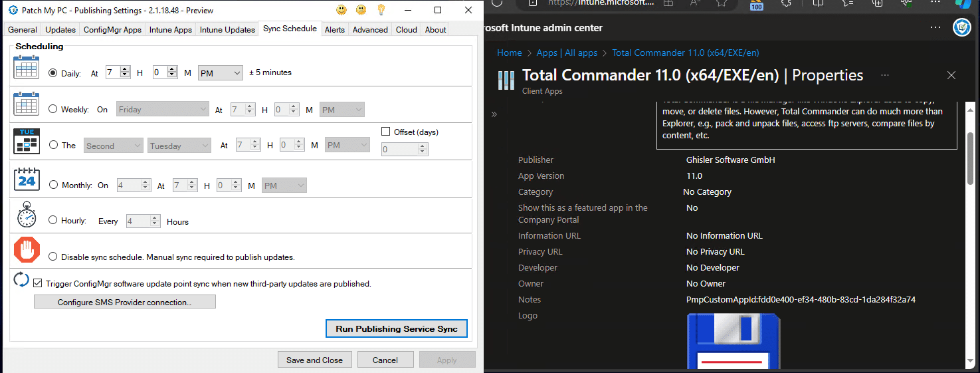The height and width of the screenshot is (373, 980).
Task: Select the Hourly schedule radio button
Action: pos(53,220)
